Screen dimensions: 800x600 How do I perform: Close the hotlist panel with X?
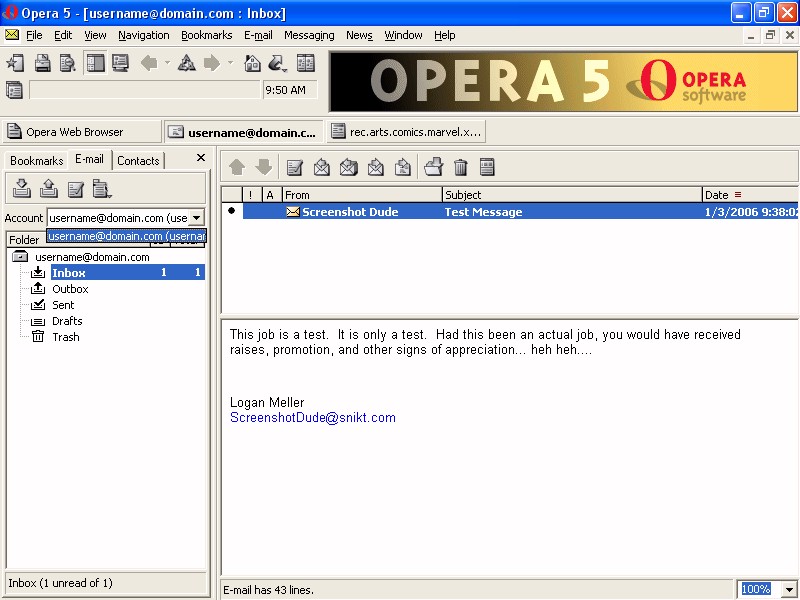[x=201, y=158]
